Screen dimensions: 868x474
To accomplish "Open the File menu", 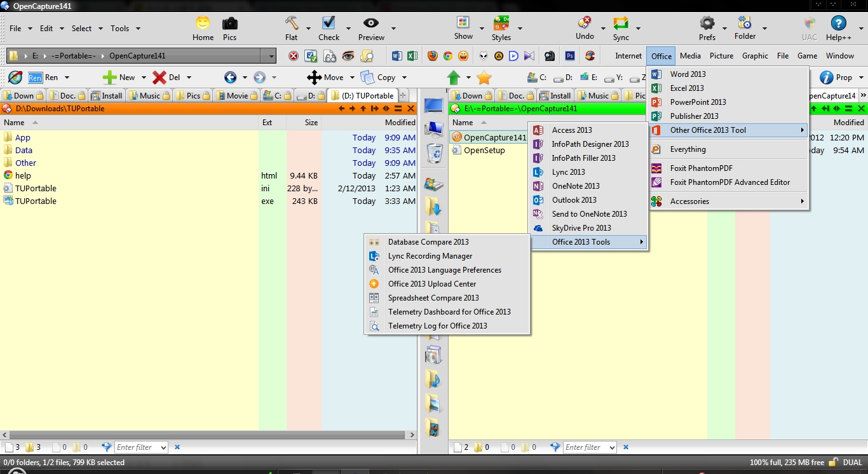I will [x=15, y=28].
